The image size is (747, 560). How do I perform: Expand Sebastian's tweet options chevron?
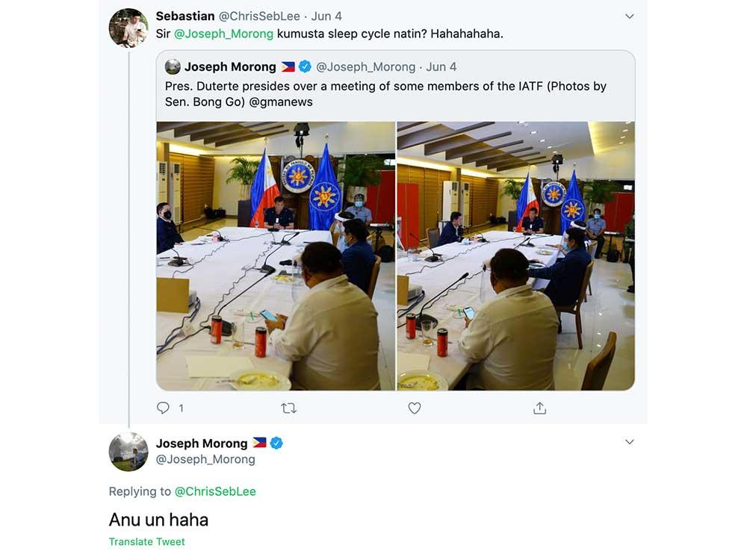coord(629,16)
